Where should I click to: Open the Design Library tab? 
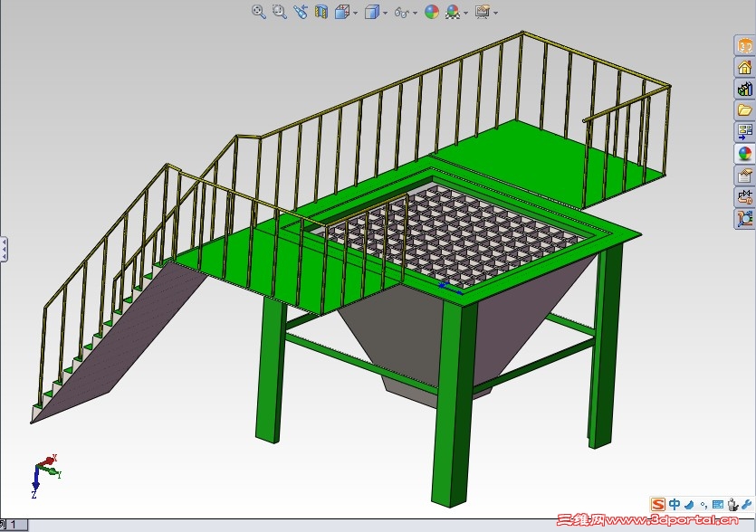tap(745, 90)
